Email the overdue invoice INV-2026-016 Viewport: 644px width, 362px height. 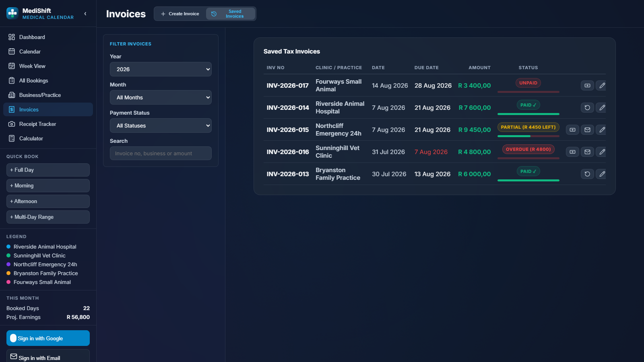coord(587,152)
